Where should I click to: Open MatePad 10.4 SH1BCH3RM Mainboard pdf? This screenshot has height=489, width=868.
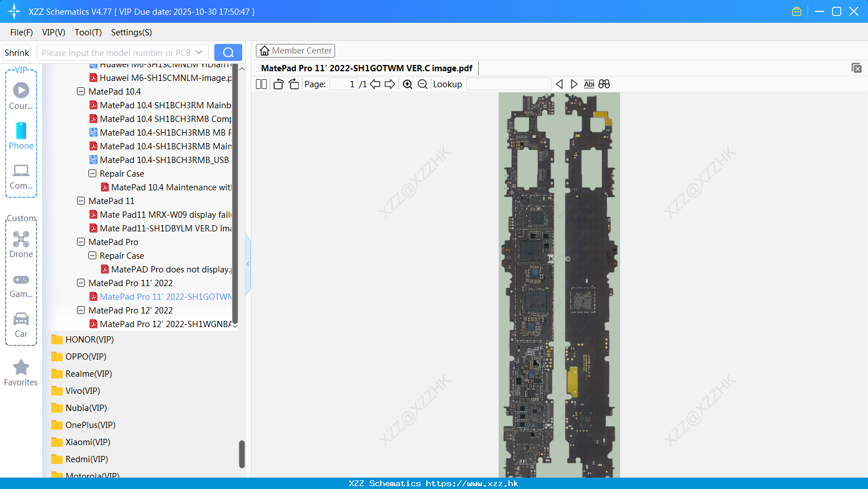[161, 105]
